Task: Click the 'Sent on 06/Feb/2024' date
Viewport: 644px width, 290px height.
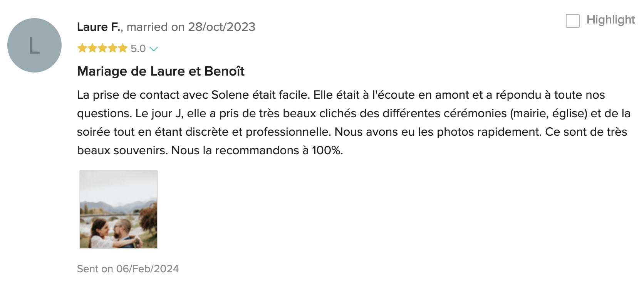Action: pyautogui.click(x=128, y=269)
